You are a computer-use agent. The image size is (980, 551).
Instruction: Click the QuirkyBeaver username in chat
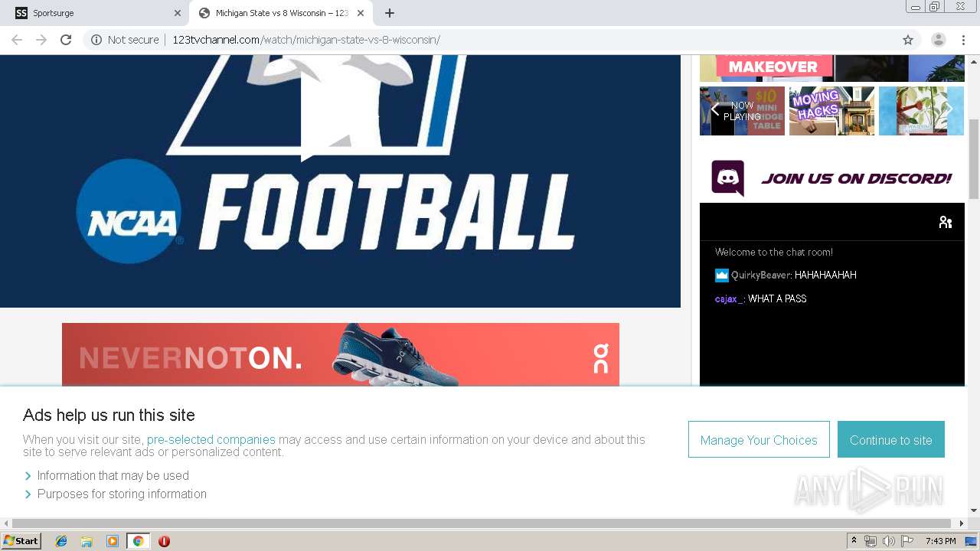pyautogui.click(x=761, y=275)
